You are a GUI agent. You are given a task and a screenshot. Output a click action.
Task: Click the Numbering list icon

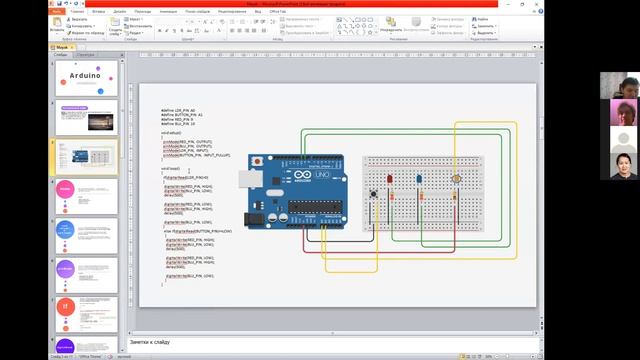242,22
